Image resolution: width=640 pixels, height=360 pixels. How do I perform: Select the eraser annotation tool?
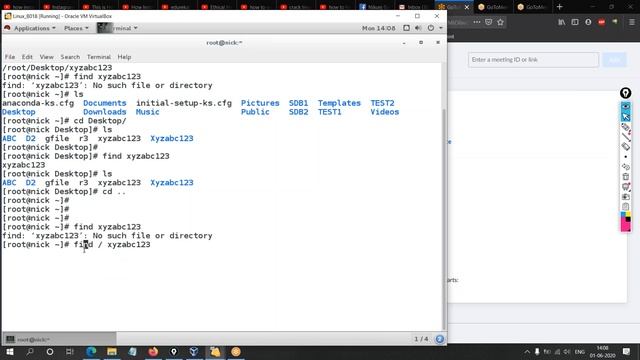click(626, 147)
